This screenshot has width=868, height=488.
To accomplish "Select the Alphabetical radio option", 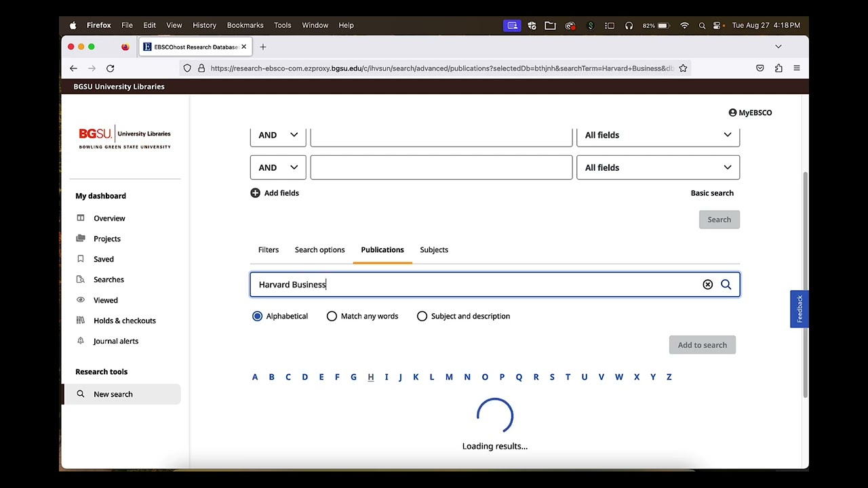I will pyautogui.click(x=257, y=316).
